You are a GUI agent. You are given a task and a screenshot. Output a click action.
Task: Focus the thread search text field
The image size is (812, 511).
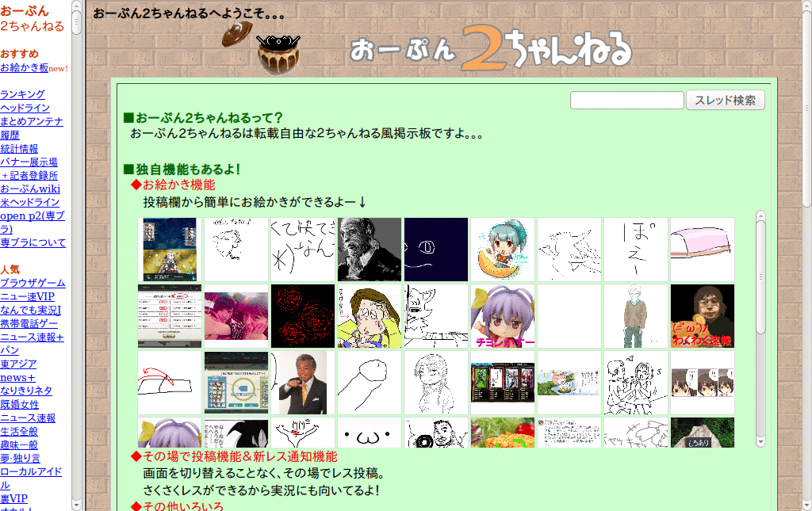pos(626,101)
